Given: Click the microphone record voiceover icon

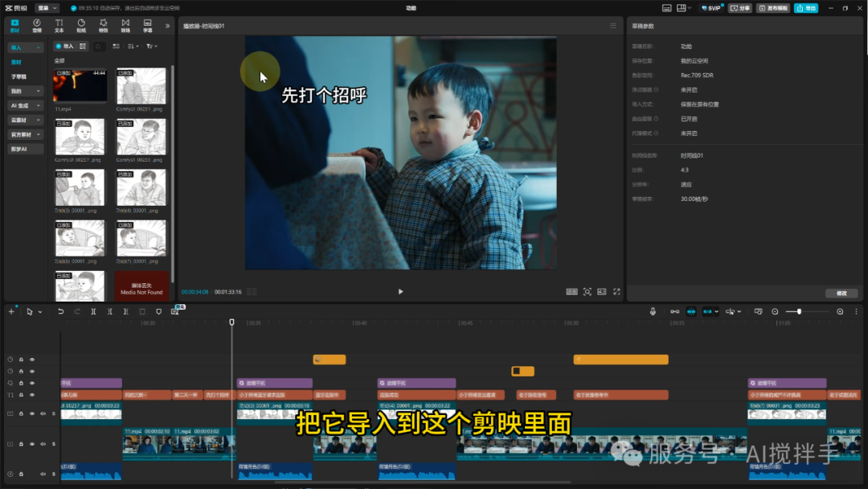Looking at the screenshot, I should tap(653, 312).
